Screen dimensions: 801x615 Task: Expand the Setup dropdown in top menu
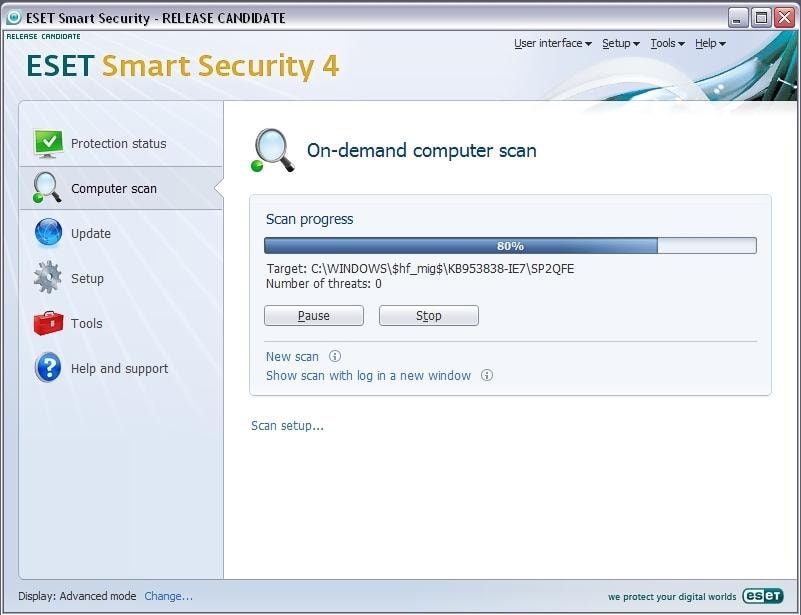click(x=621, y=43)
